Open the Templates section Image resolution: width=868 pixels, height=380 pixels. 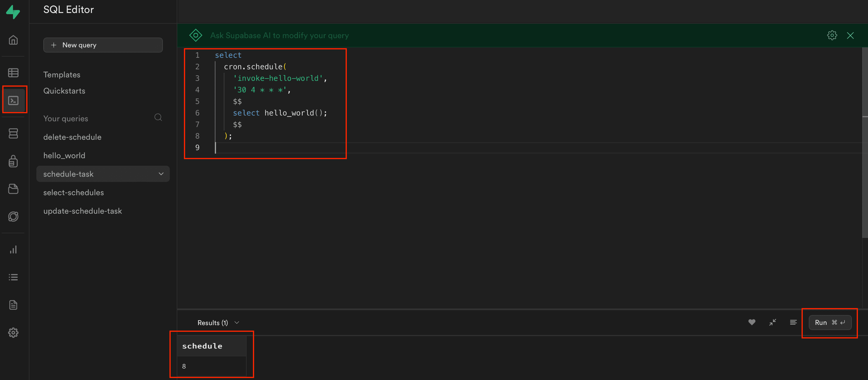click(x=62, y=75)
